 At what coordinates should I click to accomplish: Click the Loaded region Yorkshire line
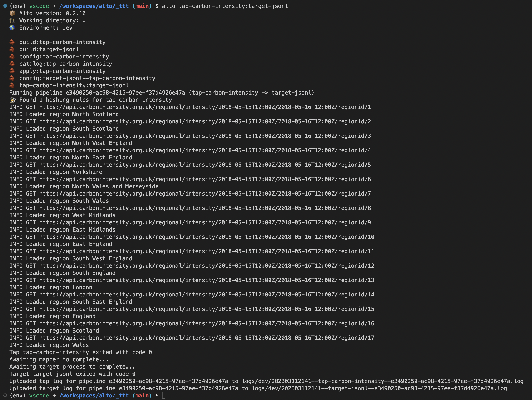point(56,172)
